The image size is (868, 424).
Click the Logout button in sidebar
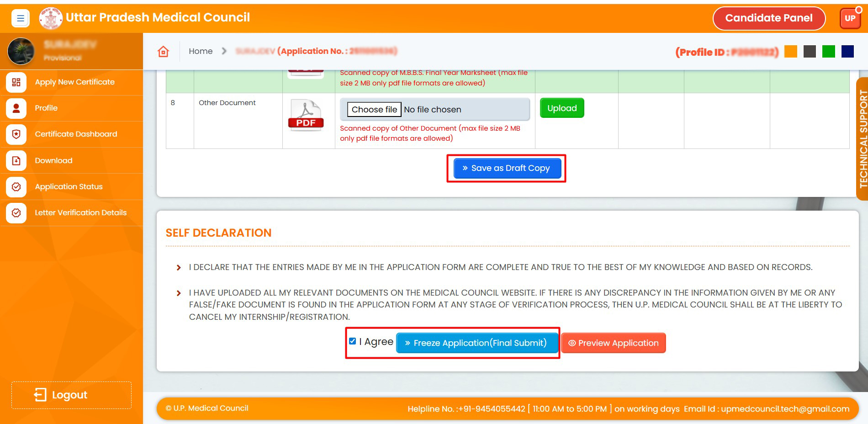71,395
